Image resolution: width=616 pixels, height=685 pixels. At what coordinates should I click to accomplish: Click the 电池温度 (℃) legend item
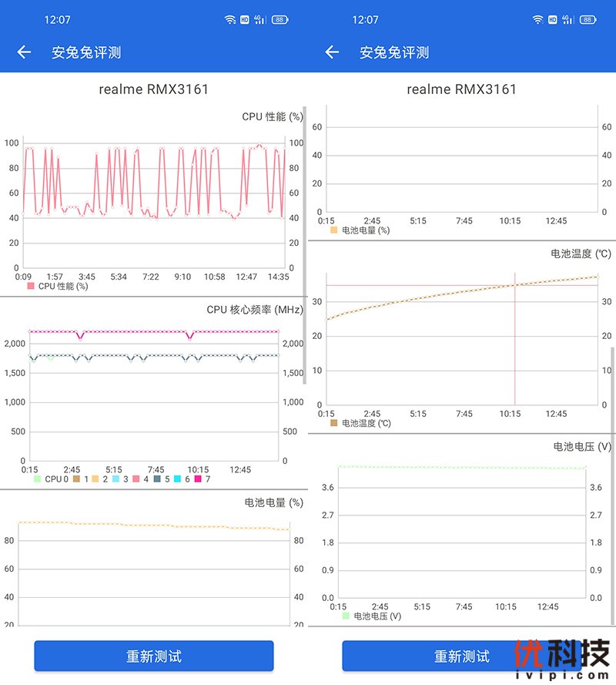360,423
